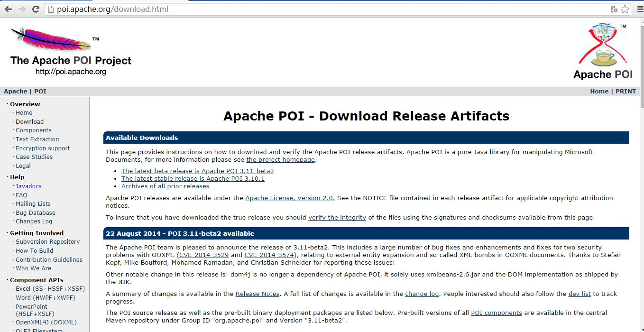Click the '22 August 2014 - POI 3.11-beta2 available' header
The image size is (644, 332).
(366, 233)
